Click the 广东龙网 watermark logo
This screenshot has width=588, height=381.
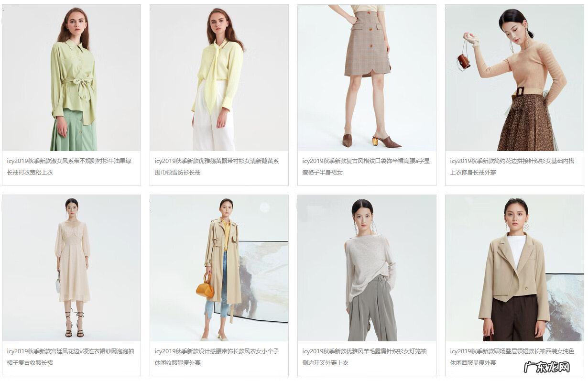click(547, 367)
